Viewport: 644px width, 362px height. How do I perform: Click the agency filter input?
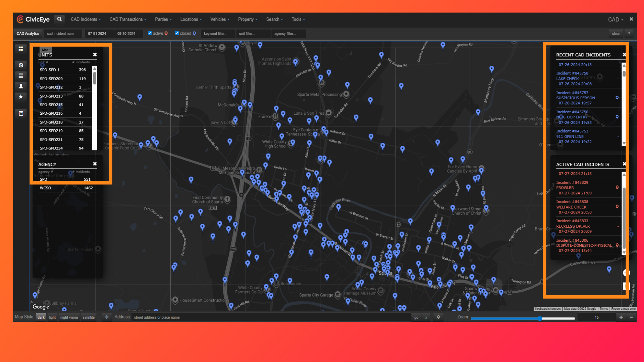(288, 34)
